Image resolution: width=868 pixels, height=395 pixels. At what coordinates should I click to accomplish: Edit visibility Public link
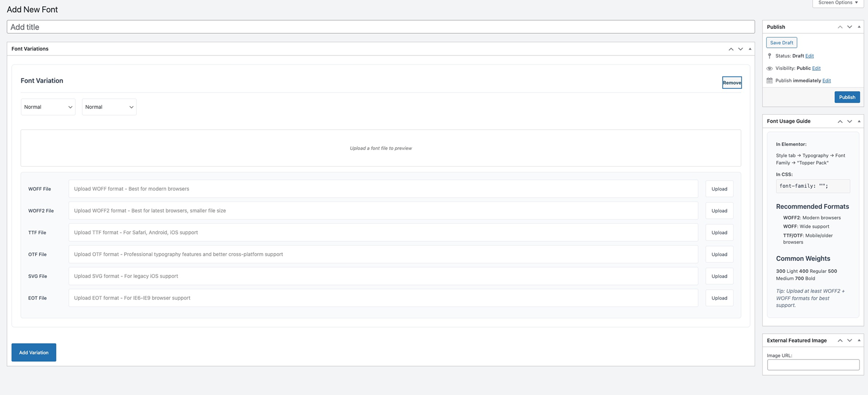[x=816, y=68]
